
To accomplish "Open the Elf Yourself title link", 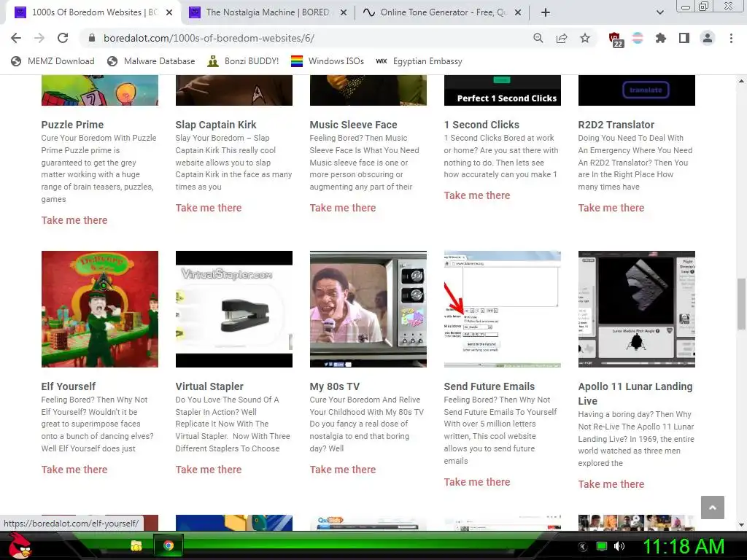I will click(68, 386).
